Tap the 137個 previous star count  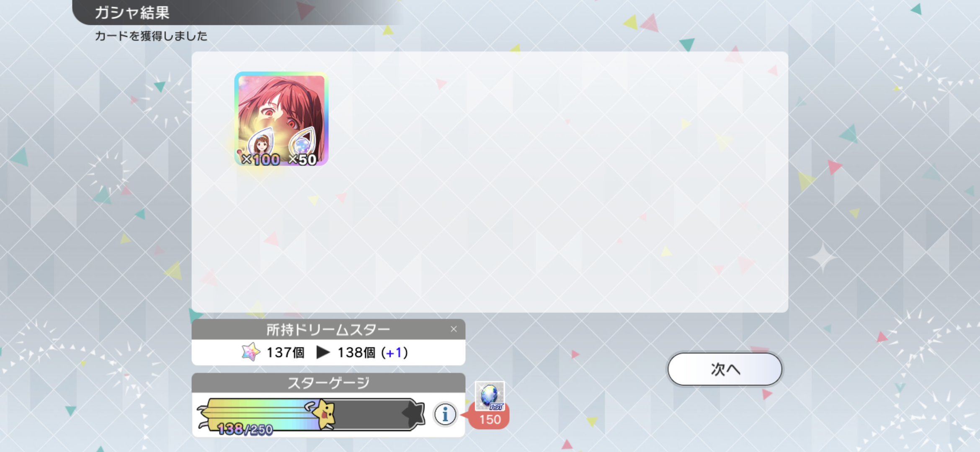click(286, 352)
